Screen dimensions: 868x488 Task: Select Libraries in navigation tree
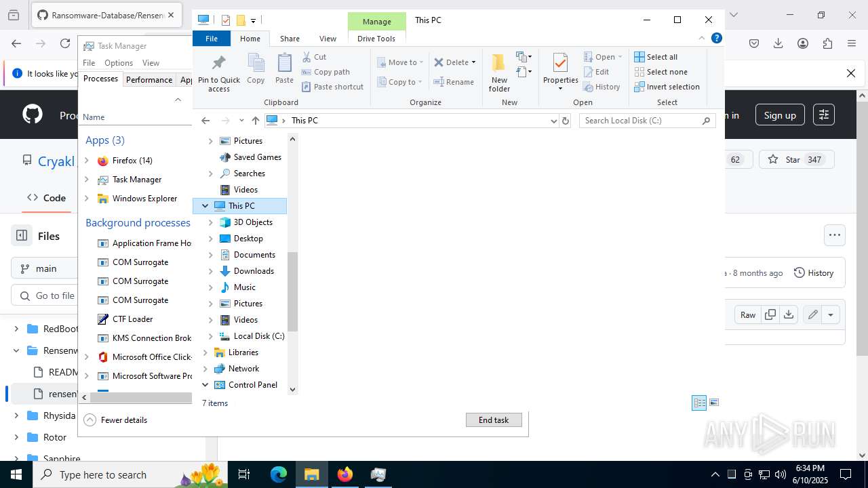243,352
